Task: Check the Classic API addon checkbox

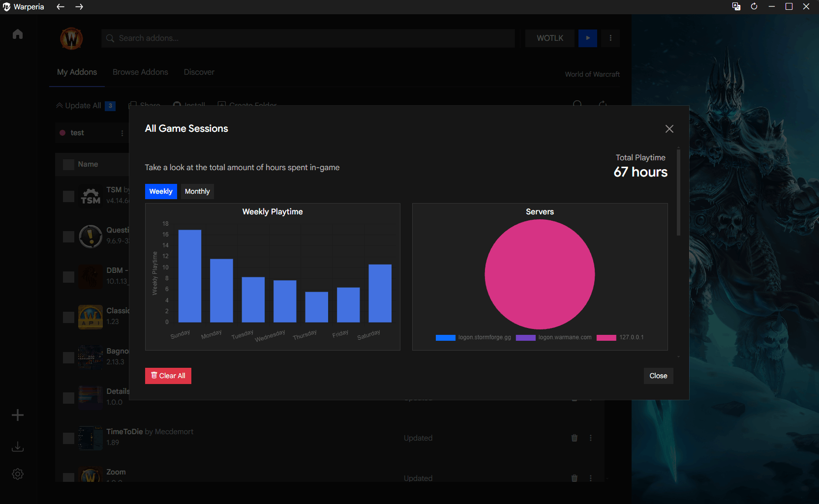Action: point(68,318)
